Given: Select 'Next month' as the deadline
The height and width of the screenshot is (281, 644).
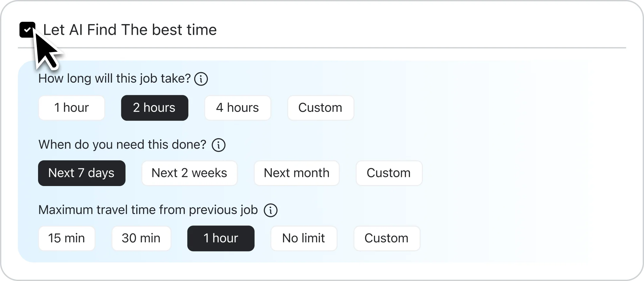Looking at the screenshot, I should (x=297, y=173).
